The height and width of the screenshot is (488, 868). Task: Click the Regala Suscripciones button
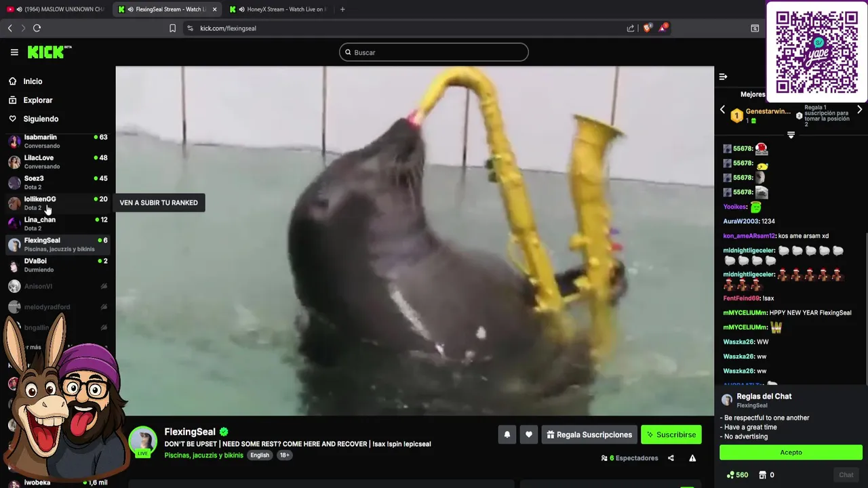click(589, 435)
